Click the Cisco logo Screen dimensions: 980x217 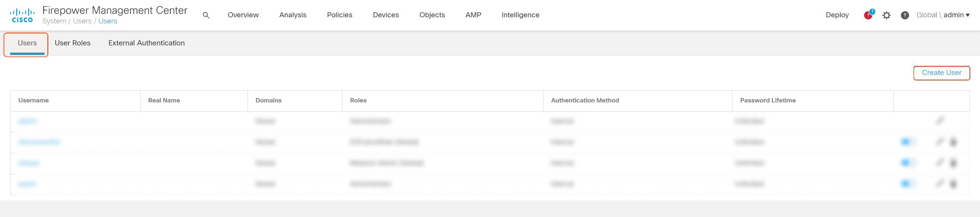click(22, 15)
